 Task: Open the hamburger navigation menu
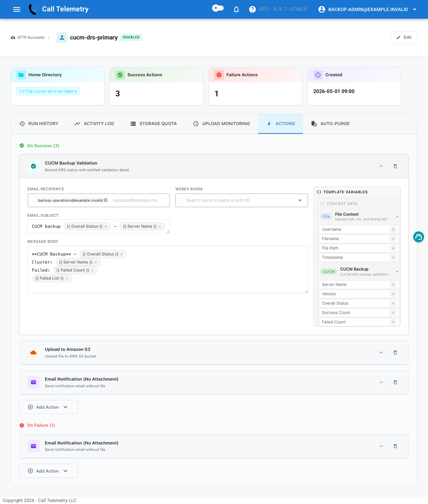[x=17, y=9]
